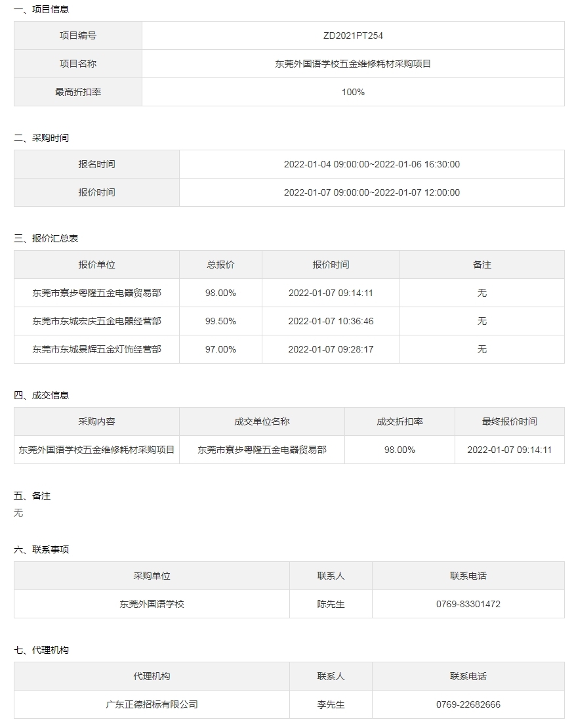The width and height of the screenshot is (574, 728).
Task: Click the 报价时间 column header in summary table
Action: coord(331,265)
